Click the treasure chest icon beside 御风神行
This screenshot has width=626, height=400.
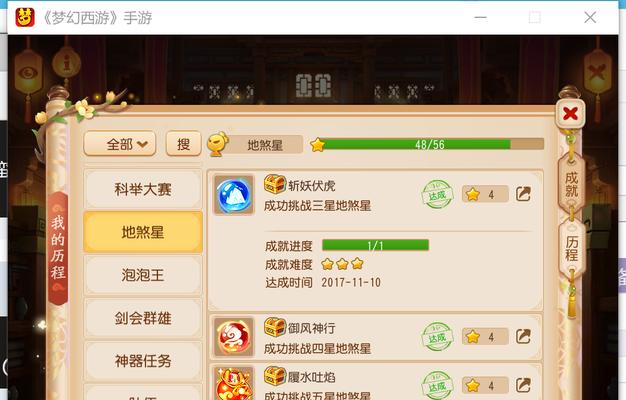(x=275, y=327)
